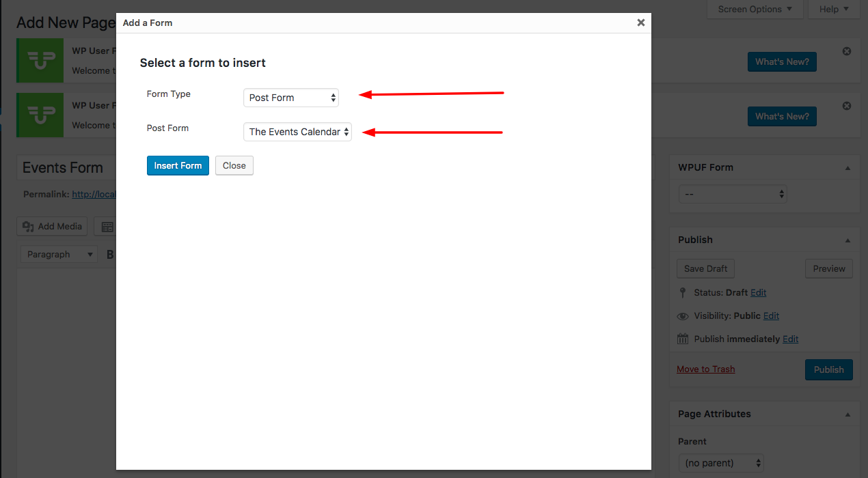Viewport: 868px width, 478px height.
Task: Click the Save Draft button
Action: coord(705,268)
